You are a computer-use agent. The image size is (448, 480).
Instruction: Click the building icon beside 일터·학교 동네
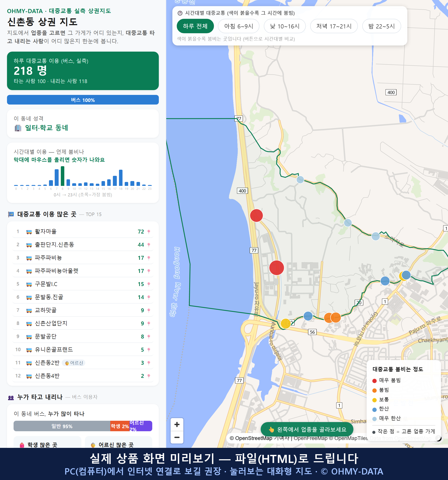[x=18, y=128]
